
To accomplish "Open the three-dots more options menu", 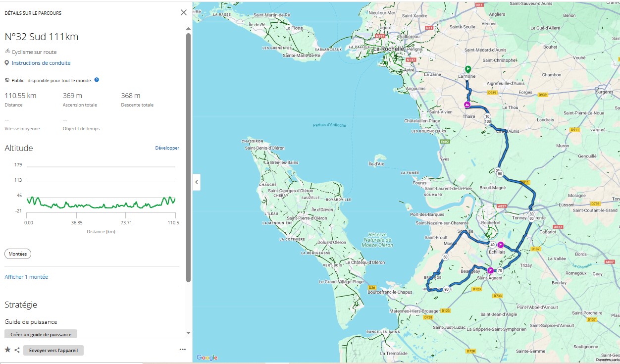I will (183, 350).
